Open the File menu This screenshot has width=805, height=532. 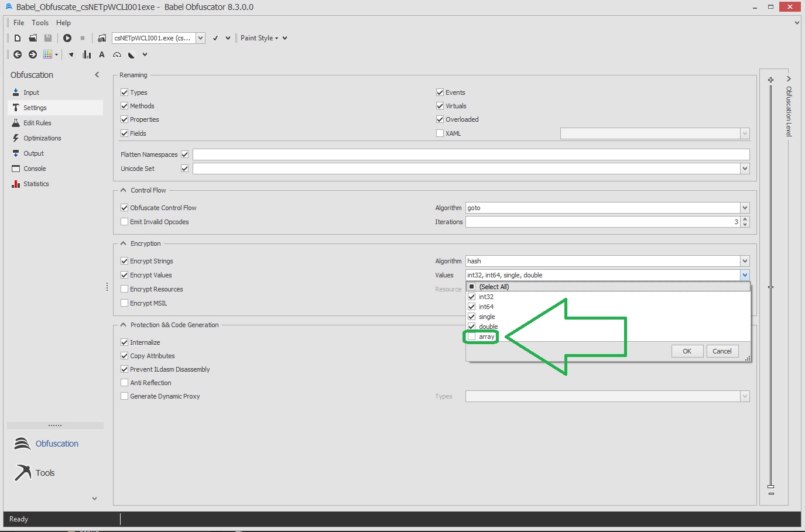[19, 23]
